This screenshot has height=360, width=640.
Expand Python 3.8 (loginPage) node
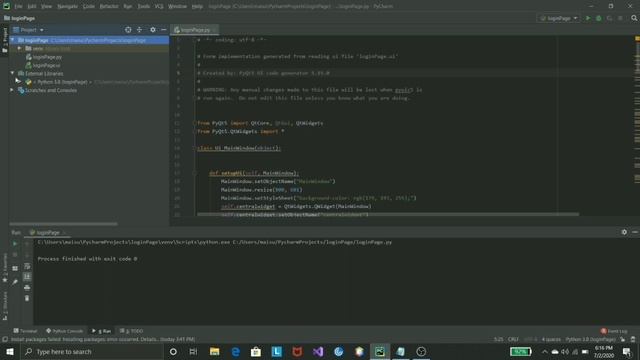tap(18, 82)
